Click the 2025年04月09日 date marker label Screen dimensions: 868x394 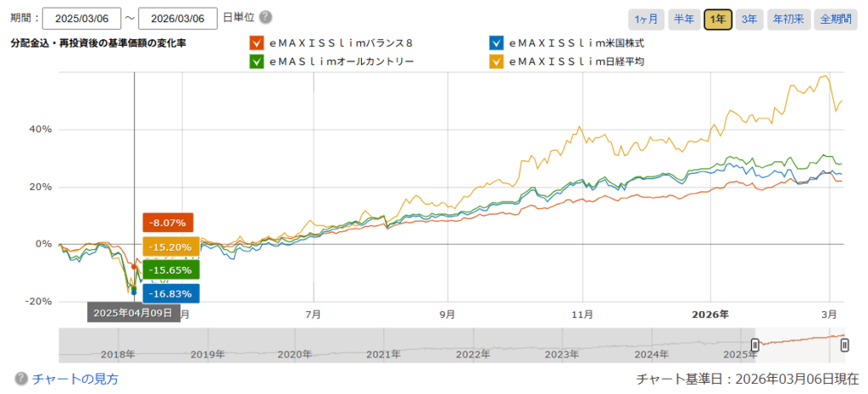[133, 313]
